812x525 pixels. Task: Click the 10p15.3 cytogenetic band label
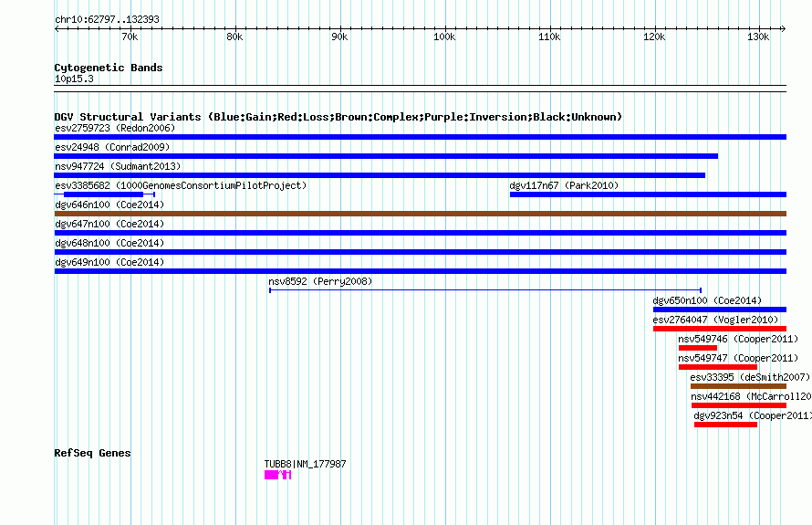tap(74, 79)
